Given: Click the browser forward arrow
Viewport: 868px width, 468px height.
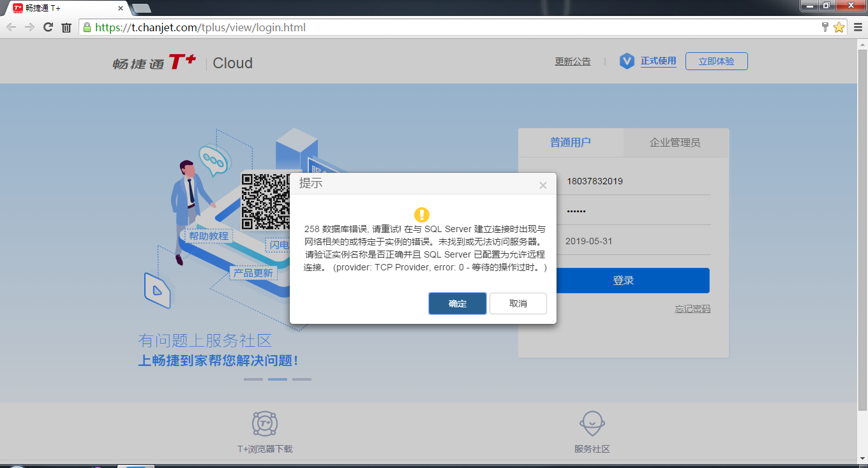Looking at the screenshot, I should pyautogui.click(x=29, y=27).
